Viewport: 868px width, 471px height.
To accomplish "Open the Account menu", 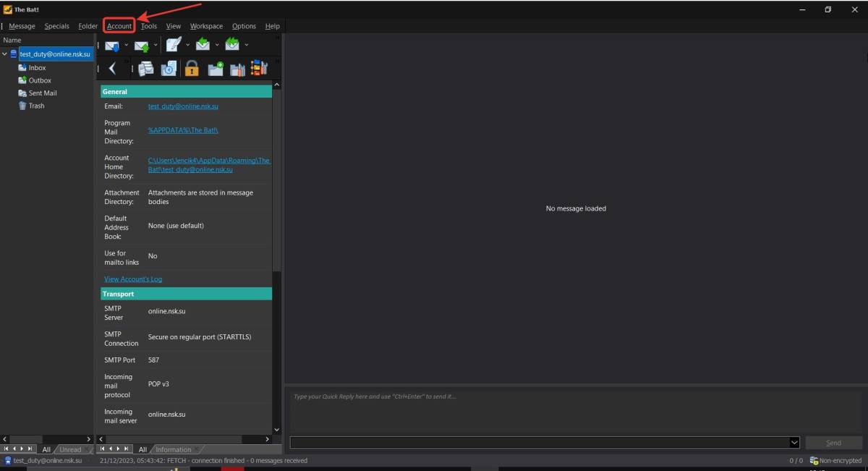I will [119, 26].
